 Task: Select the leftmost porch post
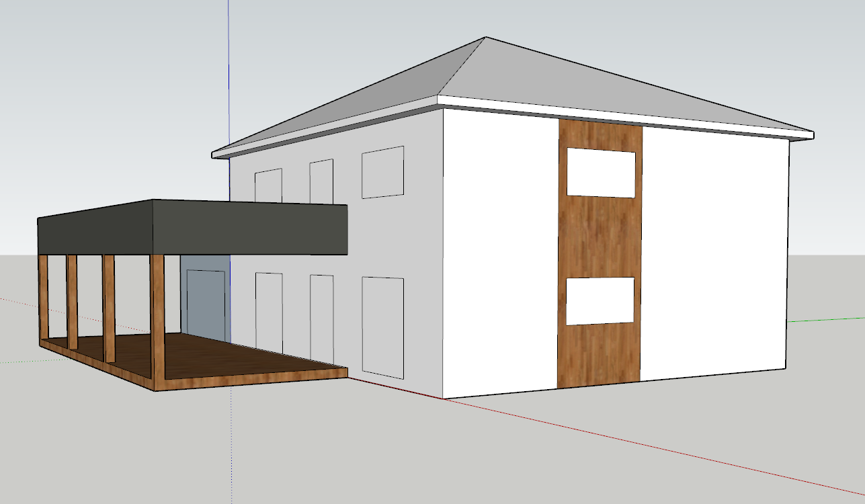coord(44,299)
